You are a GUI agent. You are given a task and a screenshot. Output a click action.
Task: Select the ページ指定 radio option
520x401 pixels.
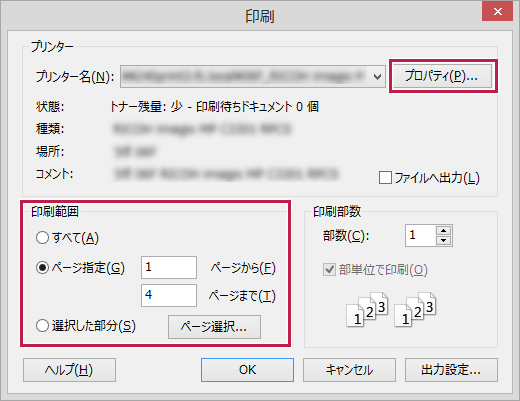coord(42,267)
